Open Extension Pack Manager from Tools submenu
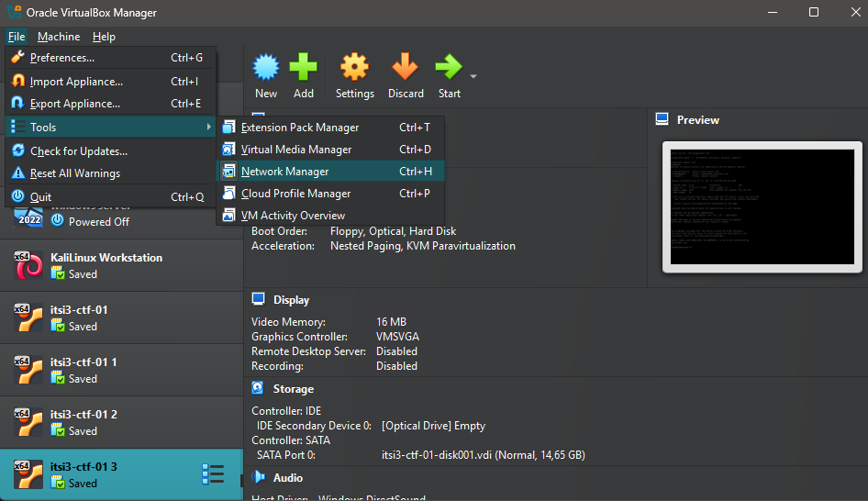Image resolution: width=868 pixels, height=501 pixels. coord(330,128)
